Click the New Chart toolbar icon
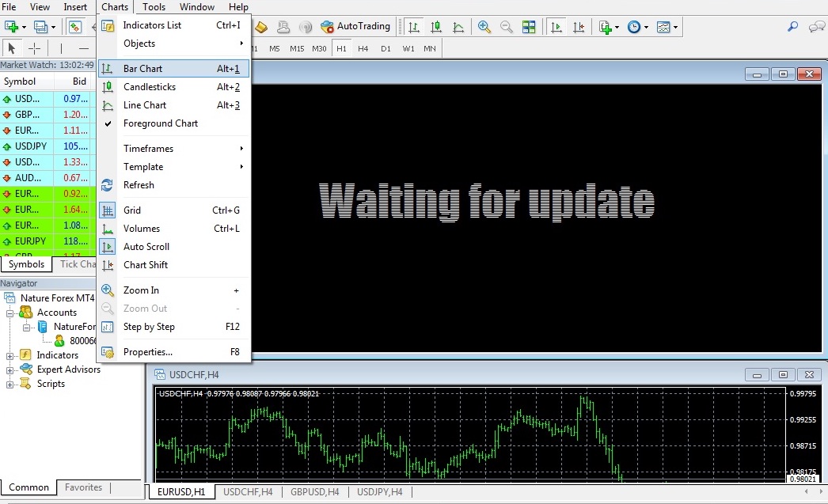828x504 pixels. [11, 26]
